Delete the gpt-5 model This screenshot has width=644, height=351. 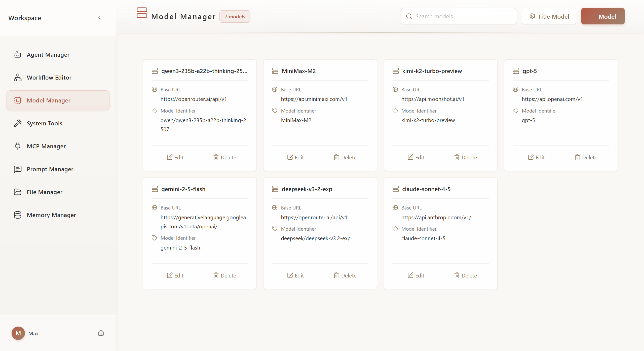click(x=586, y=157)
